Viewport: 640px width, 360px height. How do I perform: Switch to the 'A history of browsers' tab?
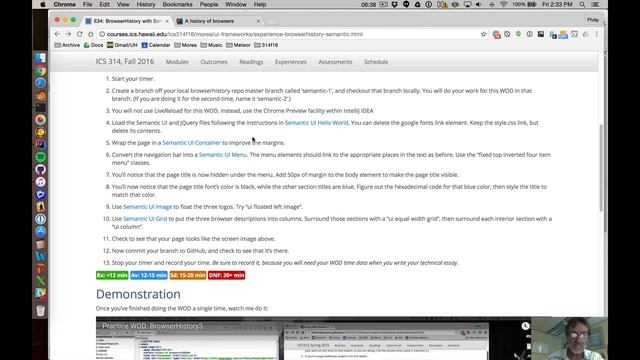tap(218, 21)
